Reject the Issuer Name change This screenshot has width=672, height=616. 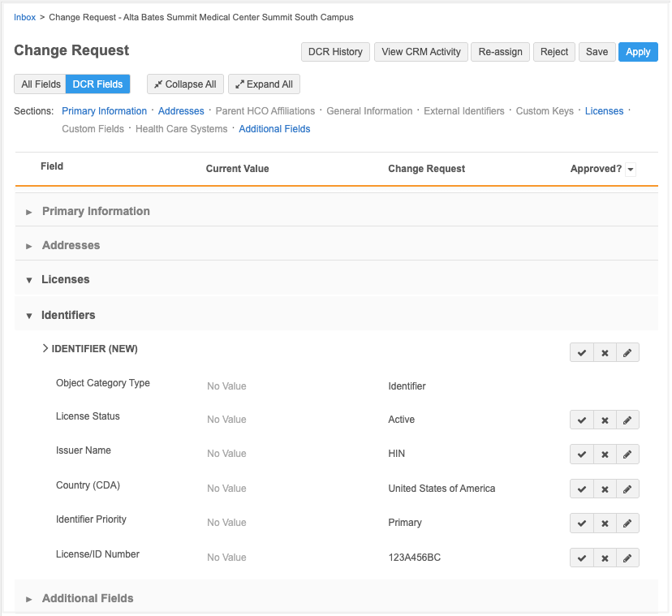click(x=605, y=454)
